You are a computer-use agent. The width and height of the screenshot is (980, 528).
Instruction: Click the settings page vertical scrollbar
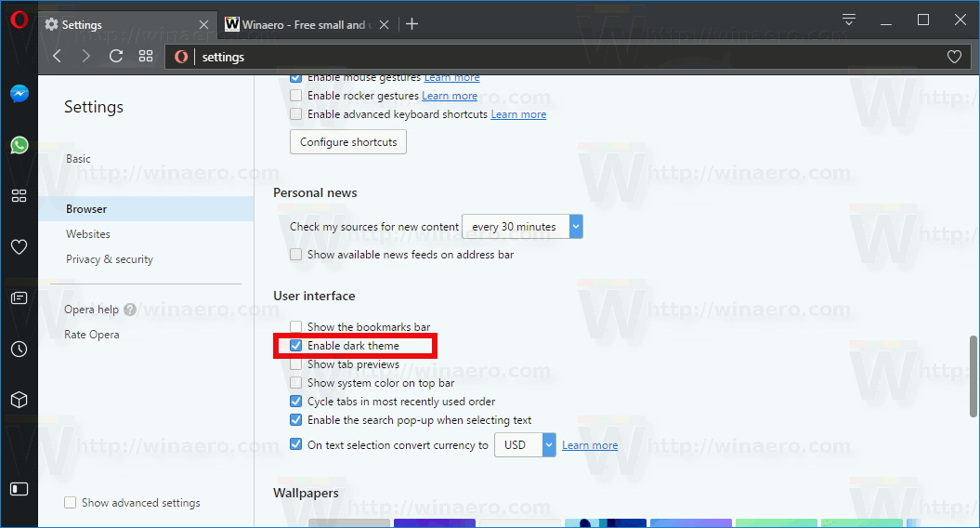coord(973,372)
